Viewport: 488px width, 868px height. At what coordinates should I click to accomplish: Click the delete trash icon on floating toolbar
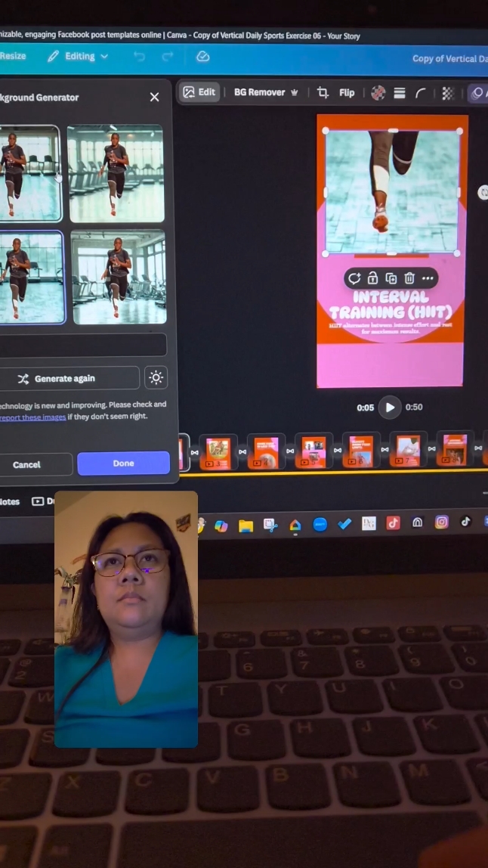click(409, 278)
